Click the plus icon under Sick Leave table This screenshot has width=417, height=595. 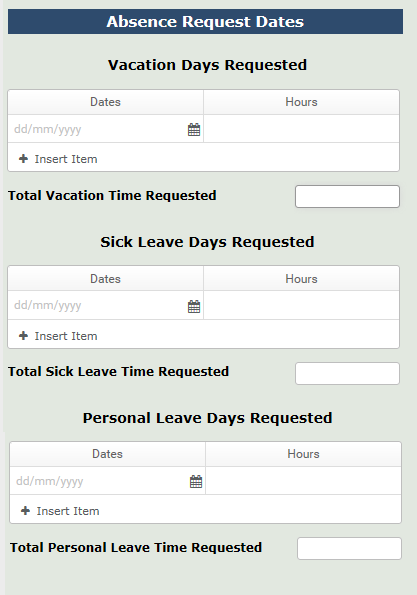tap(24, 335)
